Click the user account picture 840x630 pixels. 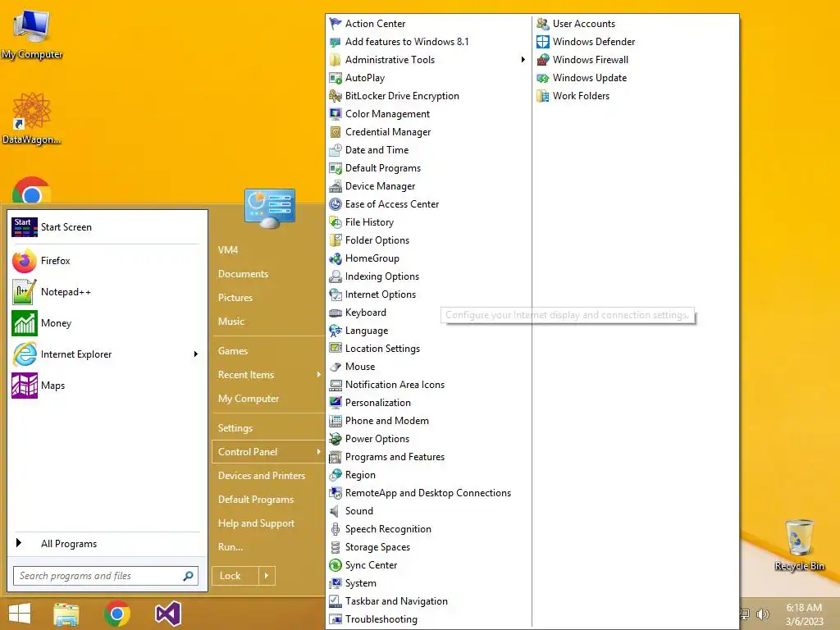point(269,208)
